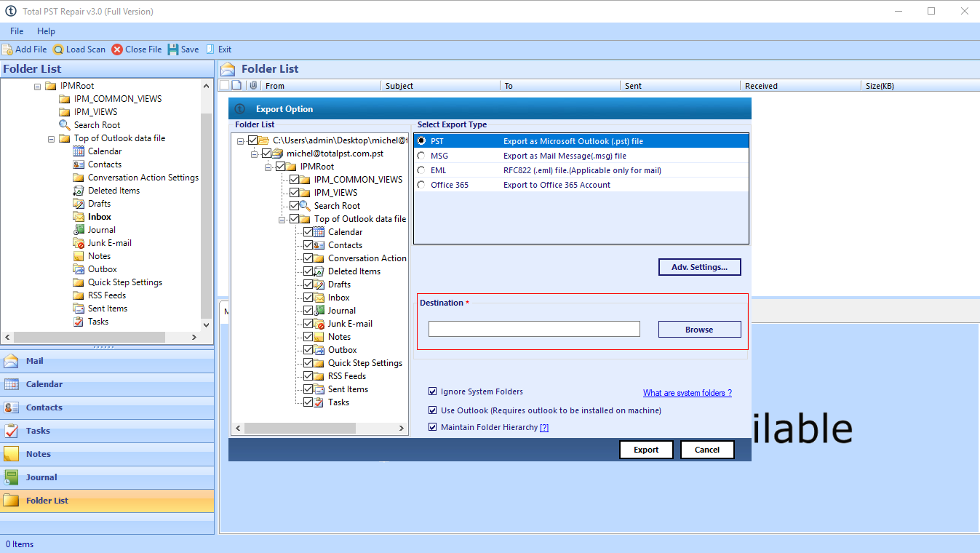Image resolution: width=980 pixels, height=553 pixels.
Task: Select Deleted Items icon in left tree
Action: (79, 191)
